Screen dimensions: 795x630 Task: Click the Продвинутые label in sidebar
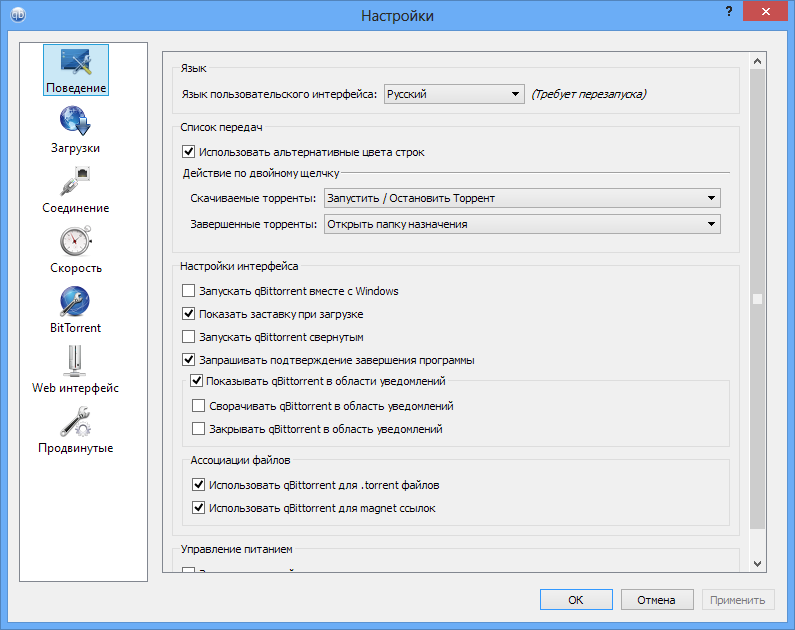click(x=76, y=448)
